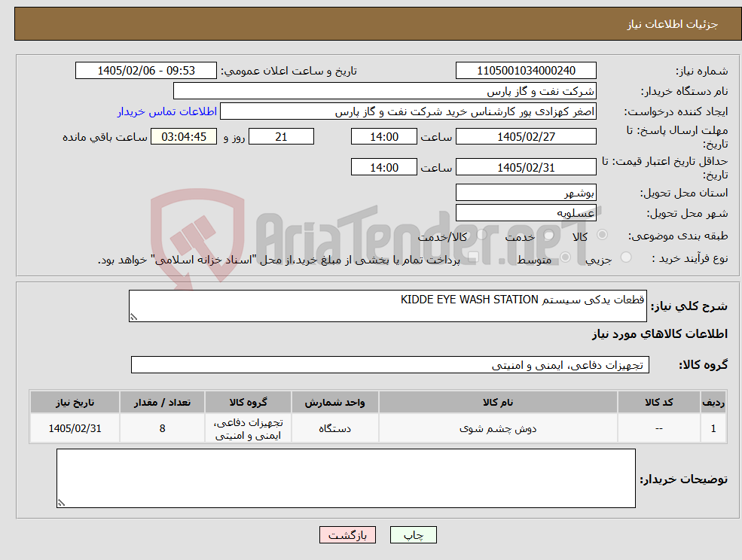Click the بازگشت back button
This screenshot has width=742, height=560.
coord(347,535)
